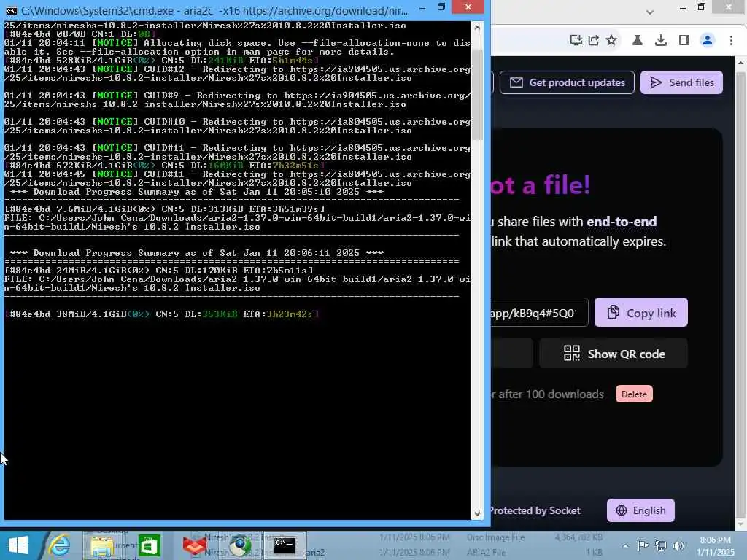Open the network tray icon

[660, 545]
